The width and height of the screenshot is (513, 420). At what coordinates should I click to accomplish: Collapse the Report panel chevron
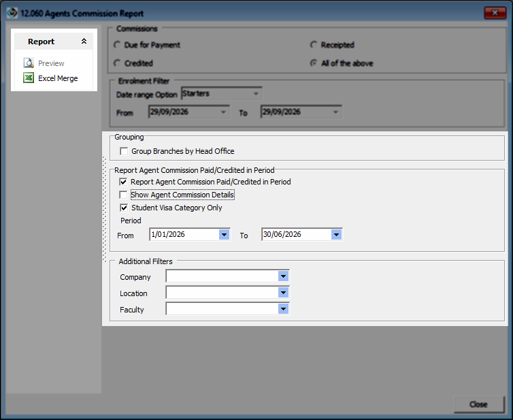point(84,42)
